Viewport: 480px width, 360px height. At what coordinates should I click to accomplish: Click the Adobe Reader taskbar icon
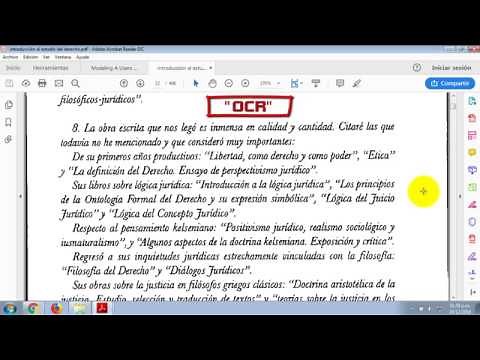point(102,308)
